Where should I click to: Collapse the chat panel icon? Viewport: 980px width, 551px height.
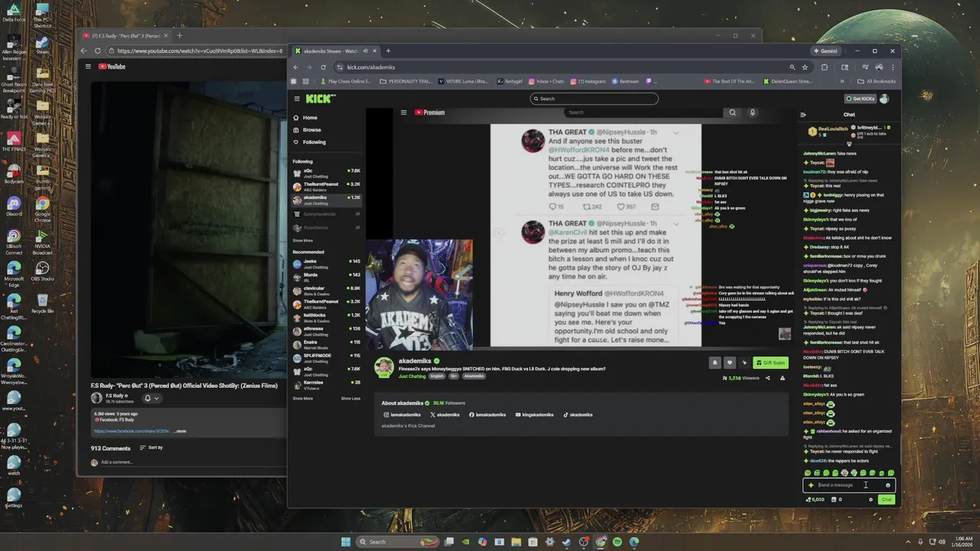pyautogui.click(x=803, y=115)
